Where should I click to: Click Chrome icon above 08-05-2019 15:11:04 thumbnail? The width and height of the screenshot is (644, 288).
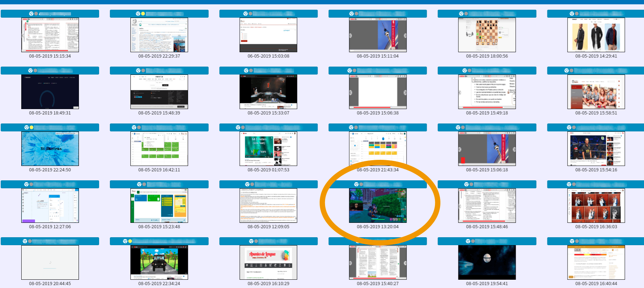point(351,14)
